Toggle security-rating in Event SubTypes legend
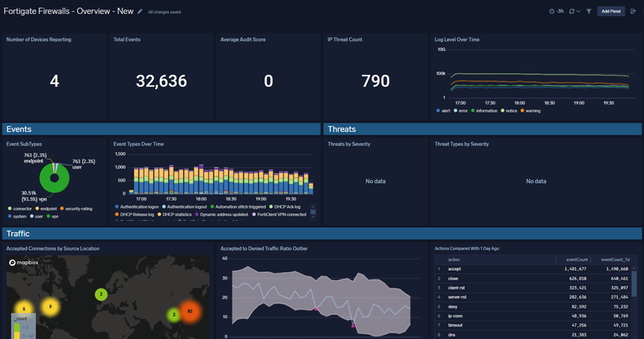644x339 pixels. click(76, 209)
